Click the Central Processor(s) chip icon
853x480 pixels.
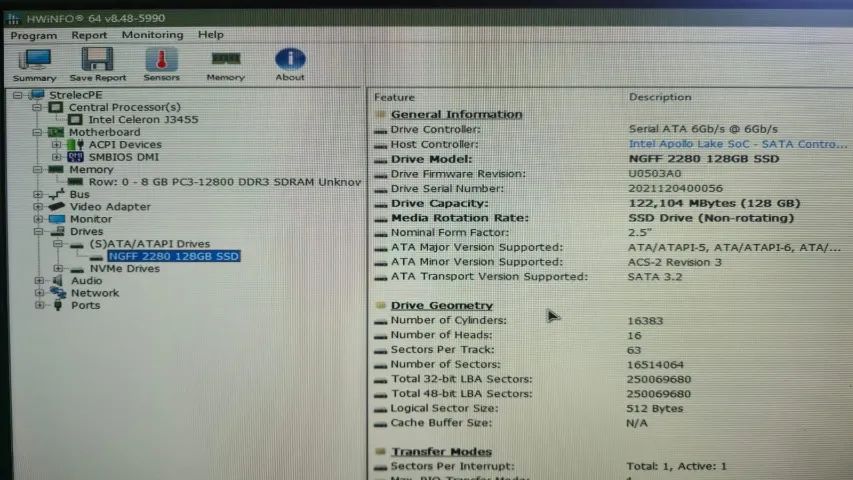(x=55, y=107)
